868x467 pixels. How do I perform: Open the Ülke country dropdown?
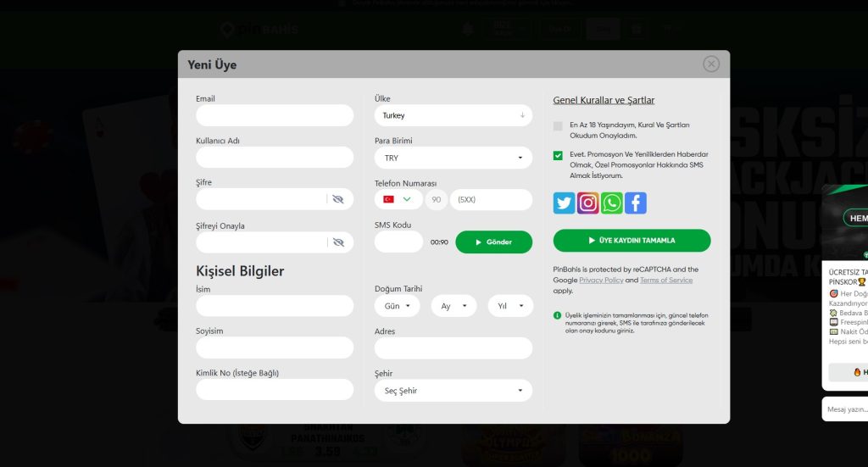[x=453, y=115]
